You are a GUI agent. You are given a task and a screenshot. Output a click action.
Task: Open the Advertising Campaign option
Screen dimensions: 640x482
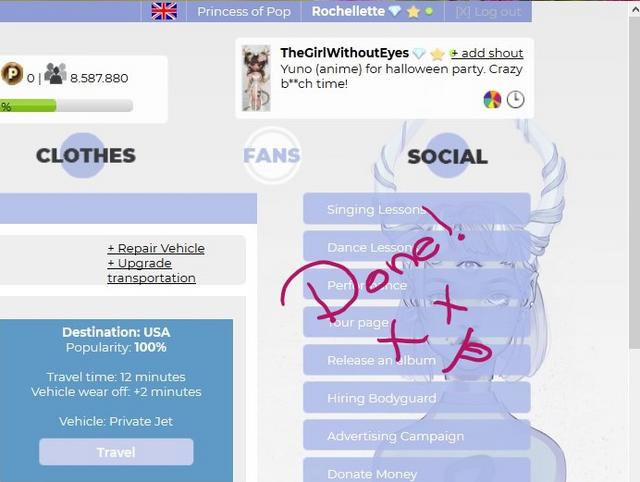pyautogui.click(x=417, y=436)
